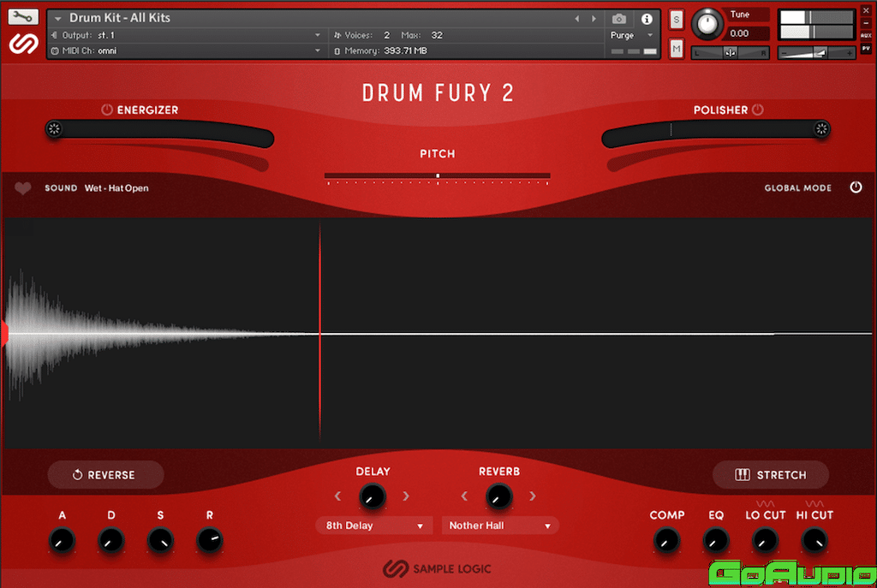Adjust the volume slider in header
The height and width of the screenshot is (588, 877).
[x=816, y=53]
